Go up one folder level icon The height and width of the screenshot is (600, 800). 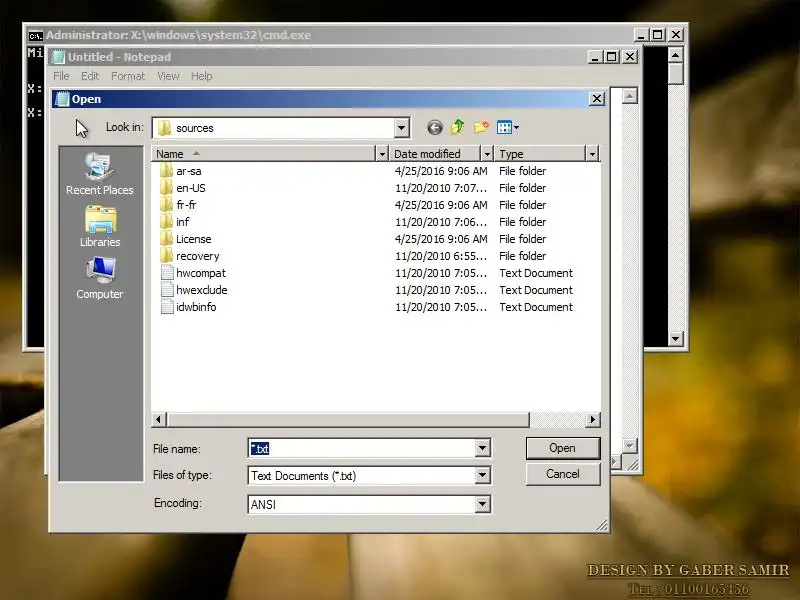(x=458, y=127)
